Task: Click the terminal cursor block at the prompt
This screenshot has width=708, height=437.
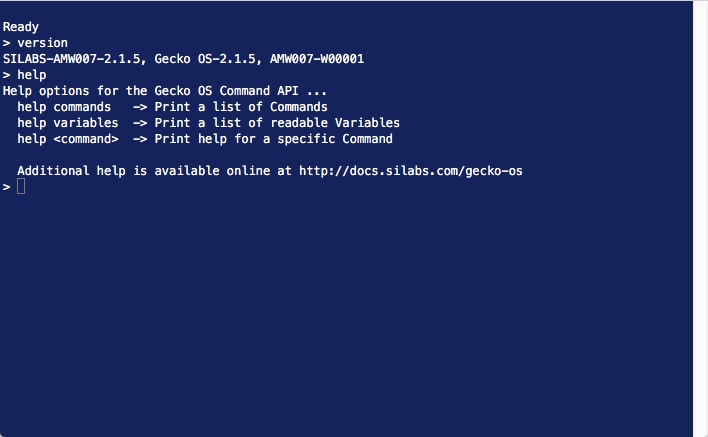Action: [21, 187]
